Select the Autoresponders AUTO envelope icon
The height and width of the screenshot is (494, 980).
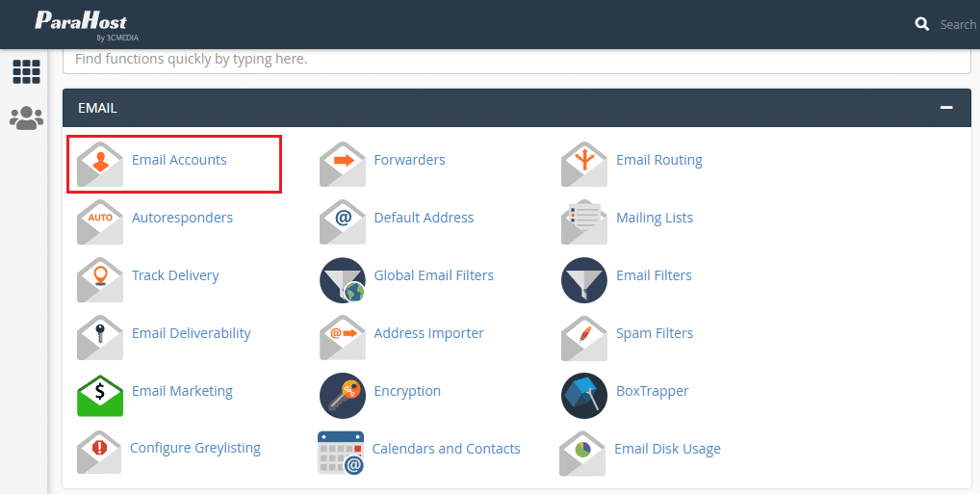(100, 221)
